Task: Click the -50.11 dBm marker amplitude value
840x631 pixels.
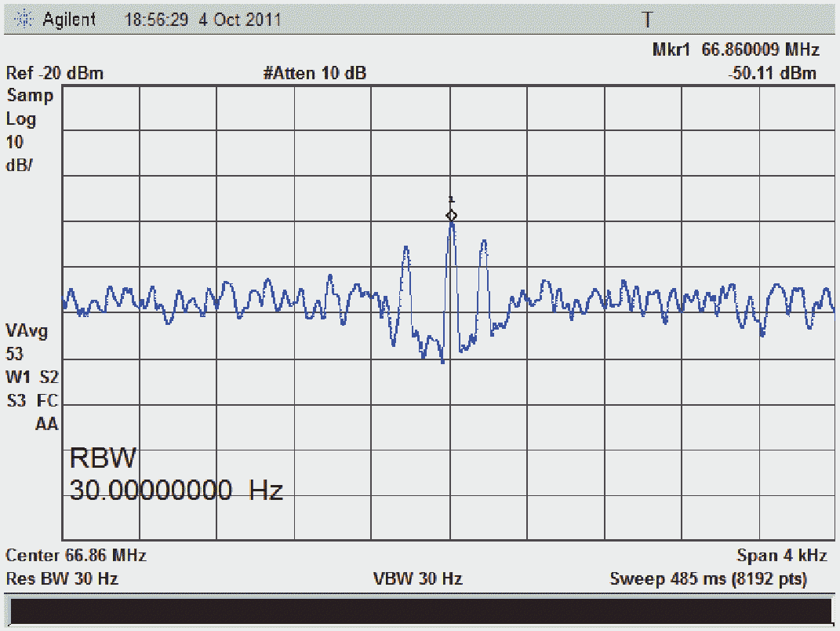Action: [772, 74]
